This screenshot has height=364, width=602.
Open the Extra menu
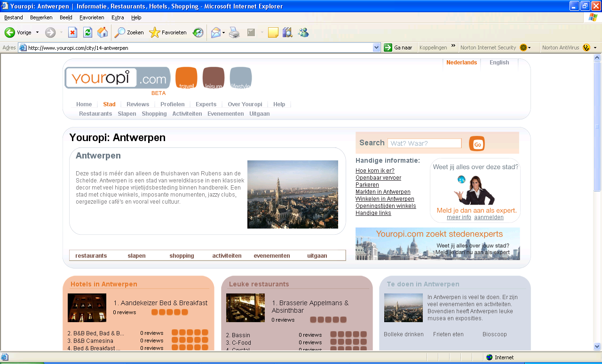(118, 17)
